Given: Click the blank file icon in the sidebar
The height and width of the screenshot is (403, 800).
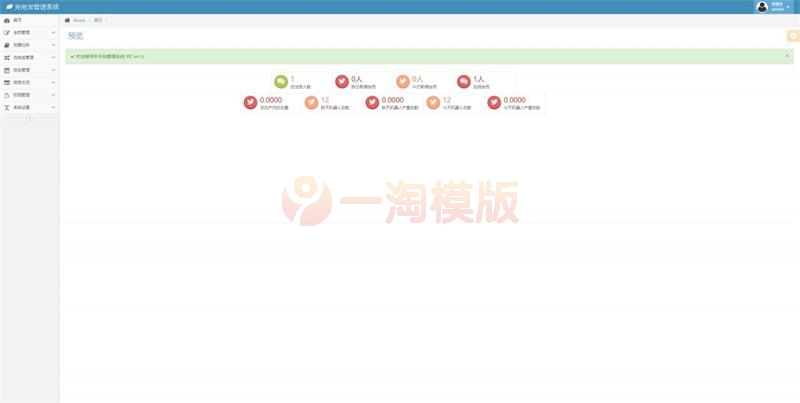Looking at the screenshot, I should point(7,95).
